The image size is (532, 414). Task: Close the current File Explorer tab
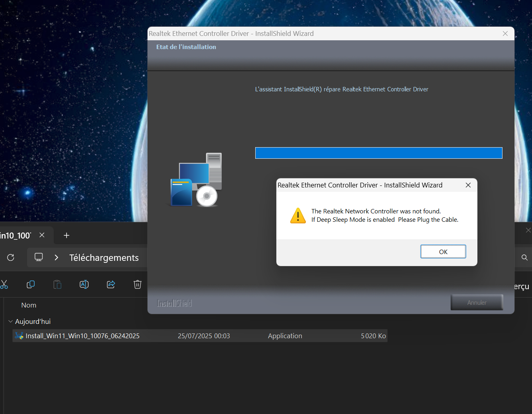coord(42,235)
